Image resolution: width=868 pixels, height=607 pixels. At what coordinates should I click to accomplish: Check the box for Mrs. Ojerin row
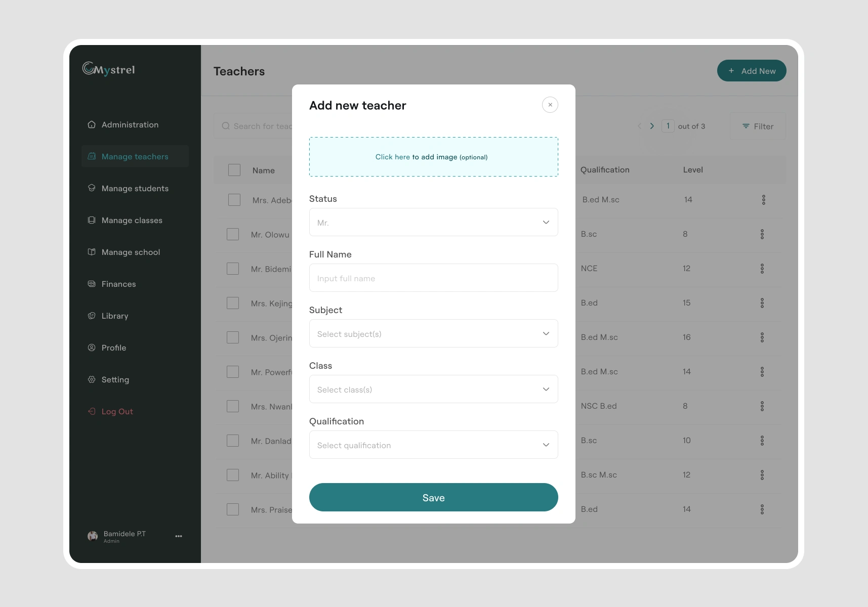(233, 337)
